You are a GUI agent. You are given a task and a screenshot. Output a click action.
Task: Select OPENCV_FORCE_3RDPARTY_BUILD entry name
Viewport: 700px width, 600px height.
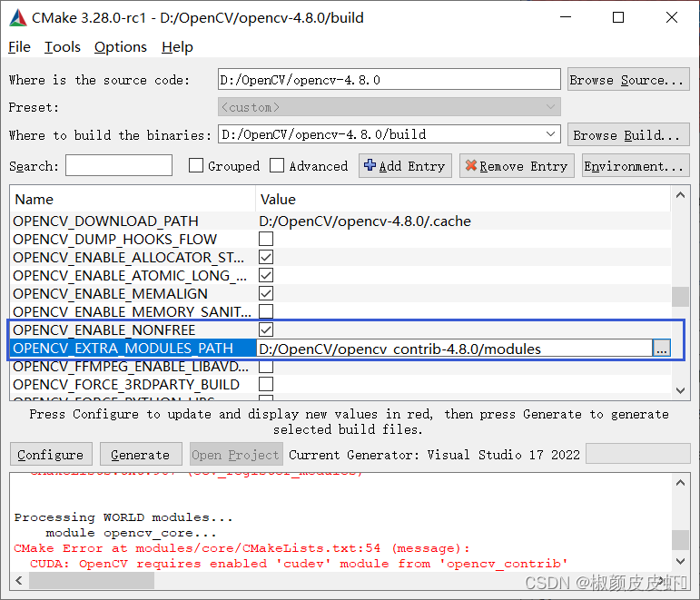126,384
